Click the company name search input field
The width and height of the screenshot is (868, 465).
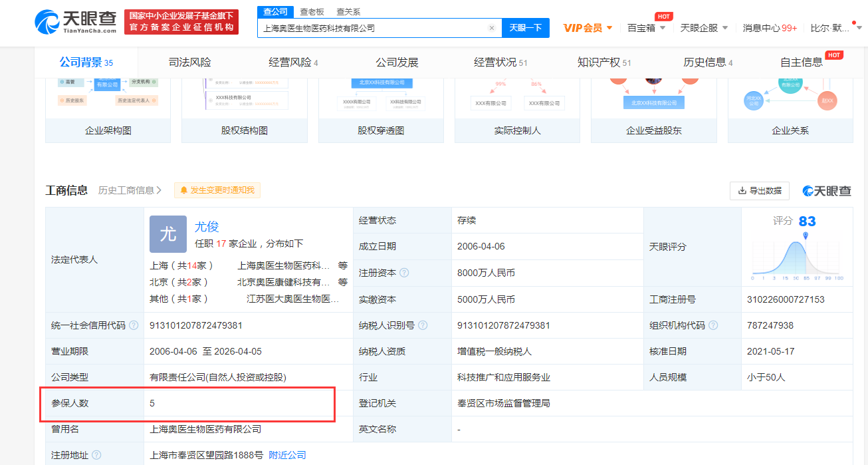pyautogui.click(x=372, y=28)
